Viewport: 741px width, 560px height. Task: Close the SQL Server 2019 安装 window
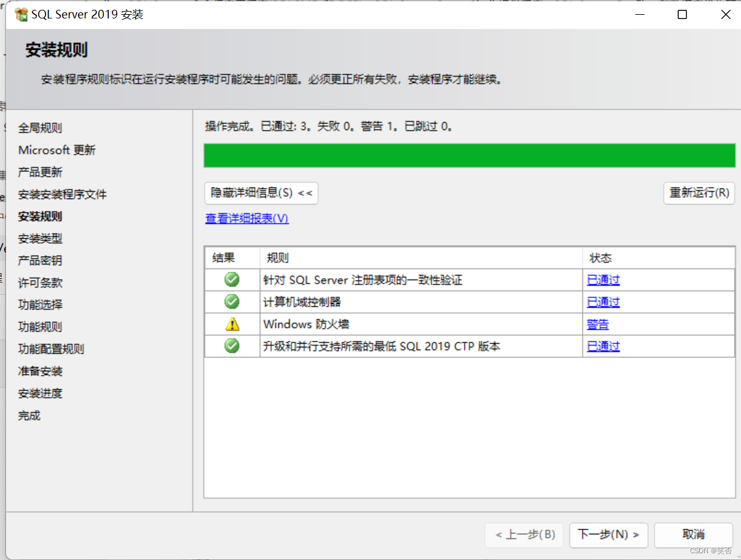pos(726,15)
